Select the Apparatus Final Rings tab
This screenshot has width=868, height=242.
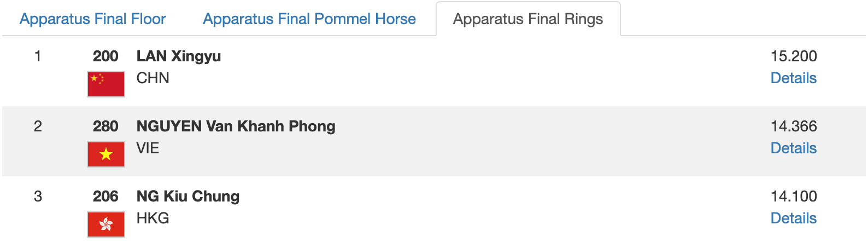[x=528, y=19]
